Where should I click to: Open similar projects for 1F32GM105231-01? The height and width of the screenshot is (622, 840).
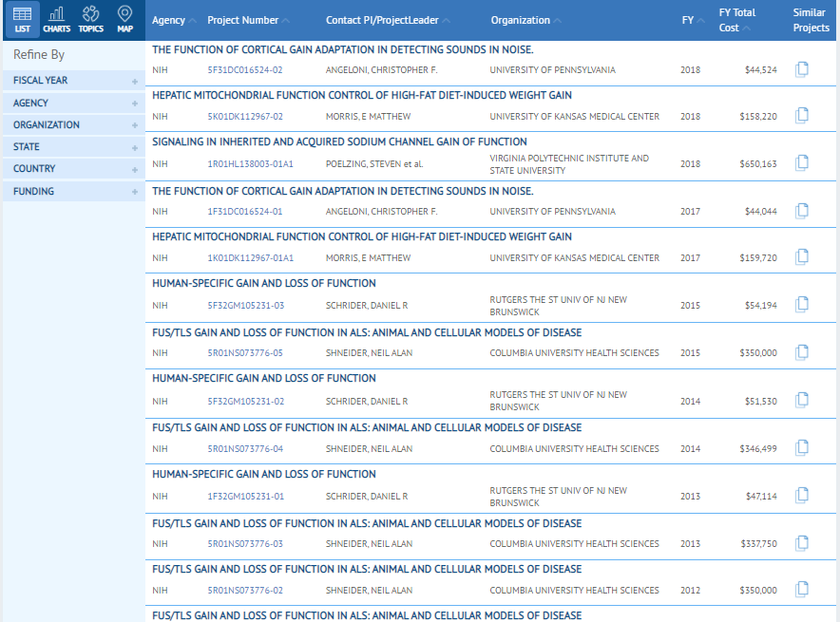click(802, 496)
